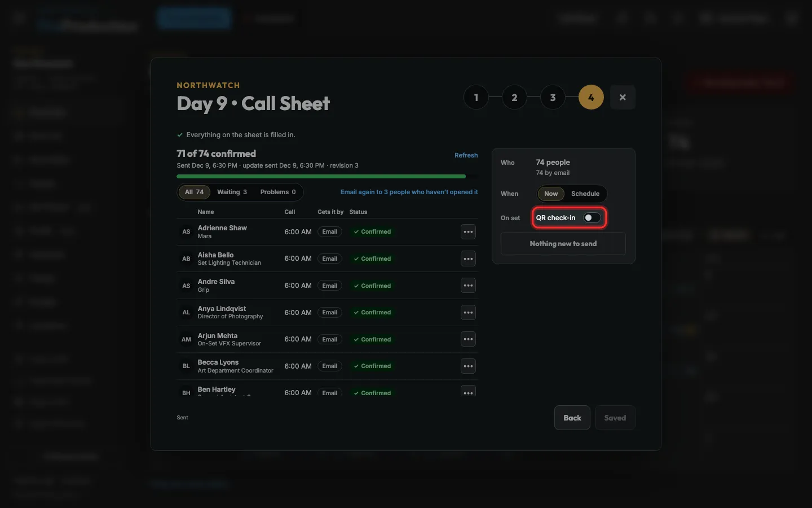812x508 pixels.
Task: Switch to Waiting 3 tab
Action: tap(232, 192)
